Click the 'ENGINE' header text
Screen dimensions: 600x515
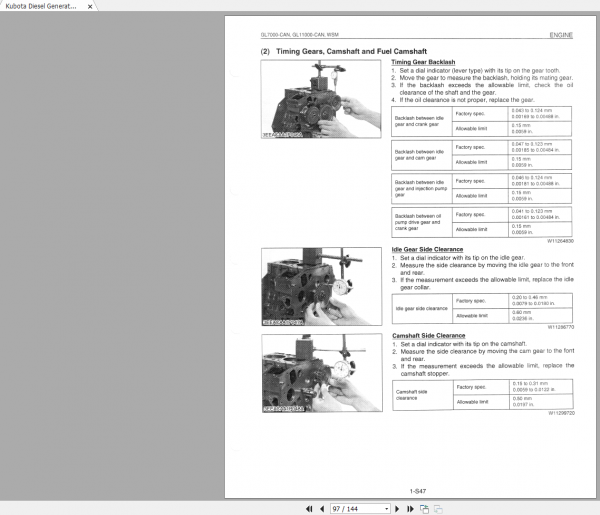tap(561, 35)
